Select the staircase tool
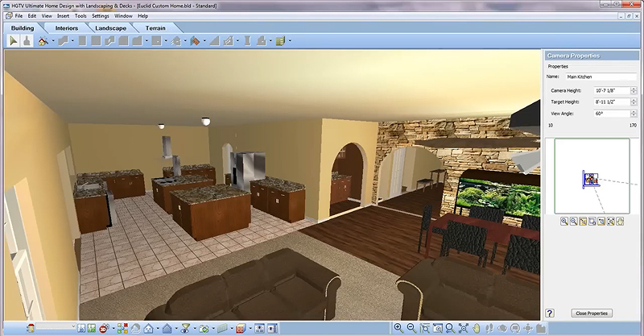Viewport: 644px width, 336px height. coord(228,41)
